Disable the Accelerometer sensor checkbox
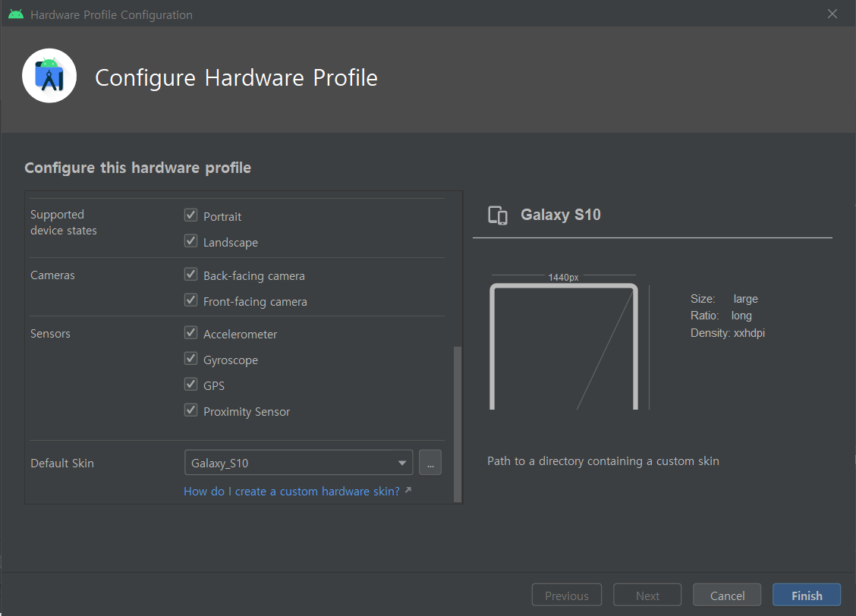This screenshot has height=616, width=856. point(190,332)
